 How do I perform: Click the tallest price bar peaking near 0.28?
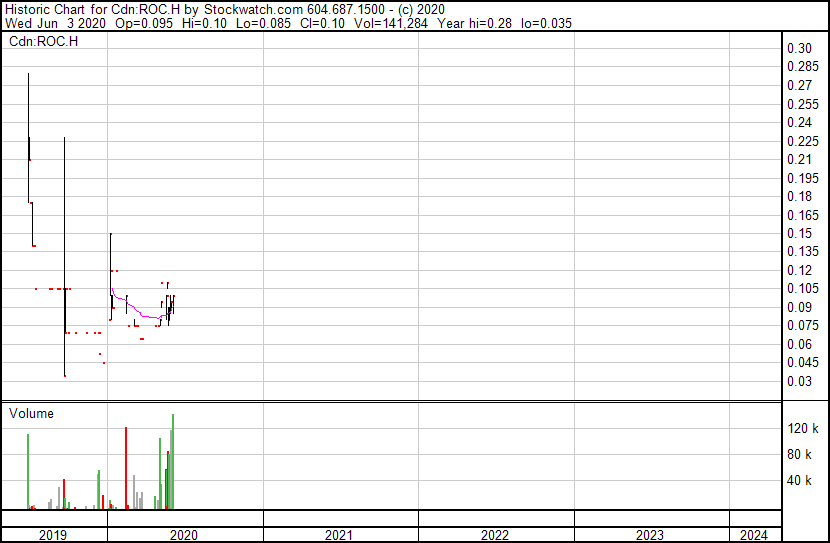[29, 138]
